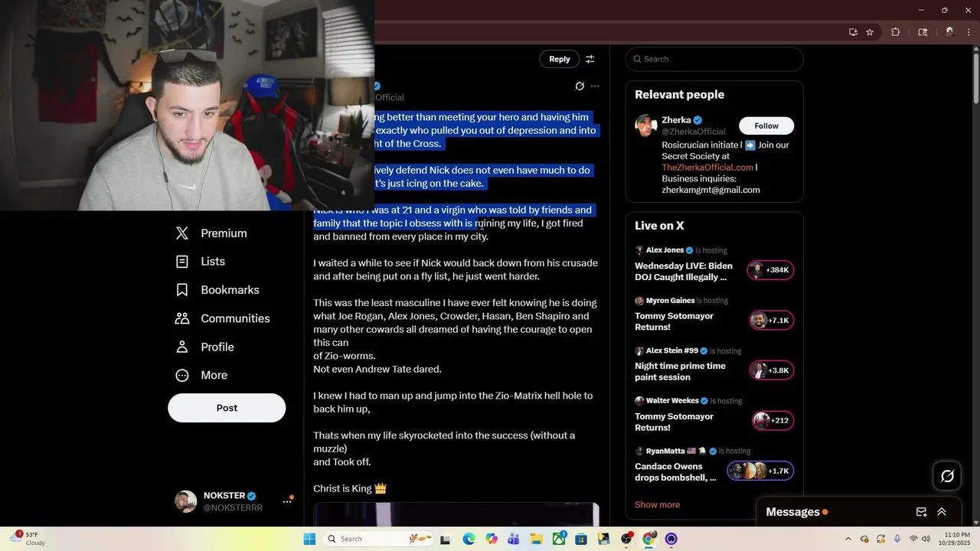Join Walter Weekes live +212 listeners
This screenshot has width=980, height=551.
click(773, 420)
